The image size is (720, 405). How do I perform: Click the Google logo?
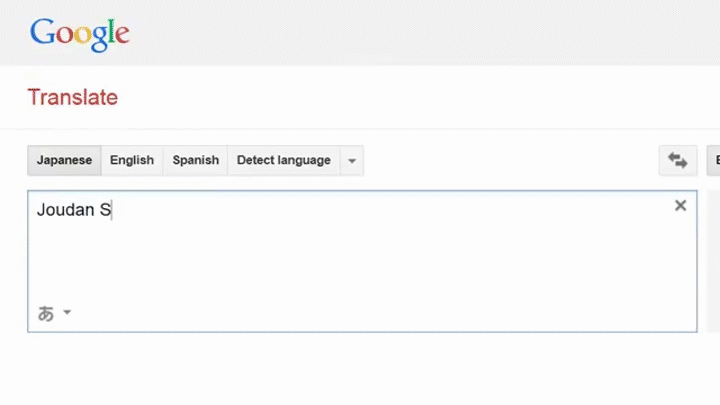click(79, 33)
